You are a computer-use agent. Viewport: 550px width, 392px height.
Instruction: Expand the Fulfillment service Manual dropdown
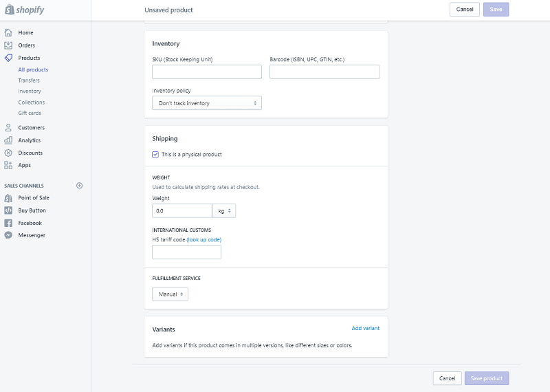point(170,294)
